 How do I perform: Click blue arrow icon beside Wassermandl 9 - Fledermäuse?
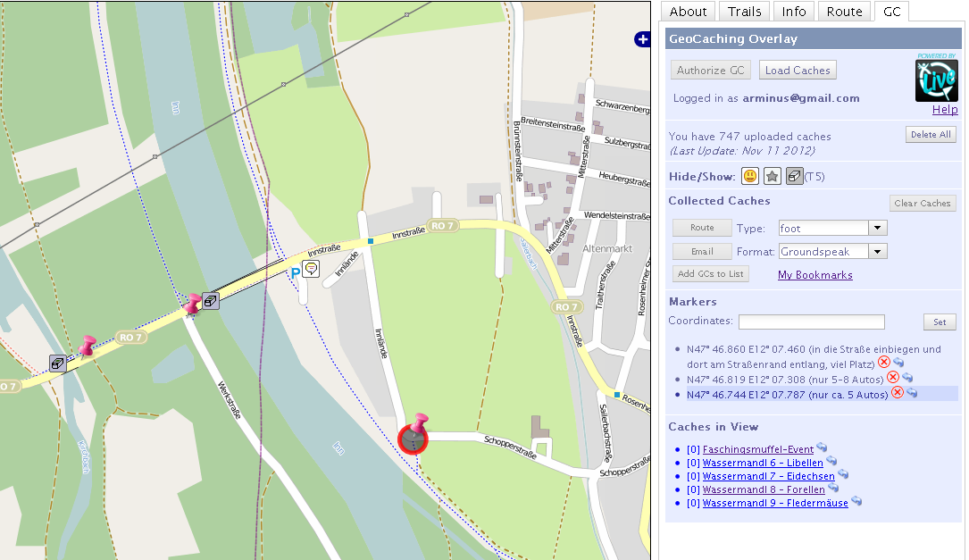click(x=856, y=502)
